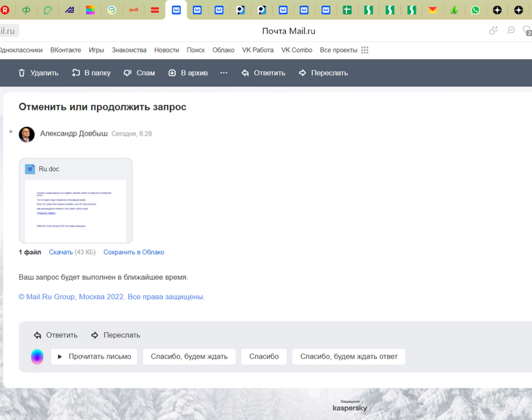Click the reply arrow icon in the dark toolbar
532x420 pixels.
coord(245,73)
